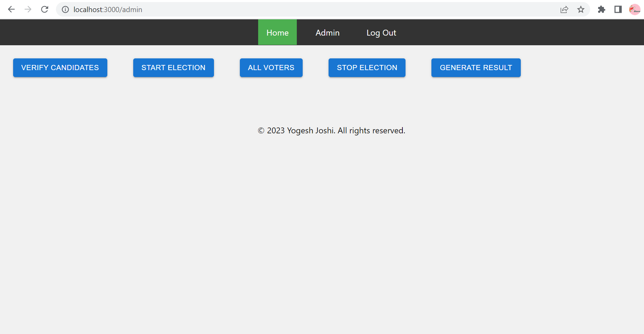Image resolution: width=644 pixels, height=334 pixels.
Task: Click the share this page icon
Action: pos(564,10)
